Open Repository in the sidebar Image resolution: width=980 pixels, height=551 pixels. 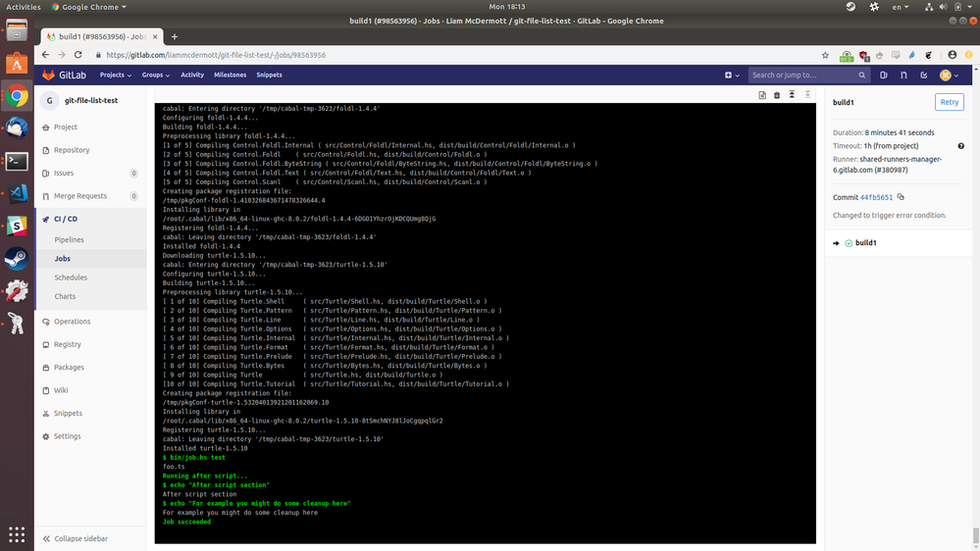(72, 150)
